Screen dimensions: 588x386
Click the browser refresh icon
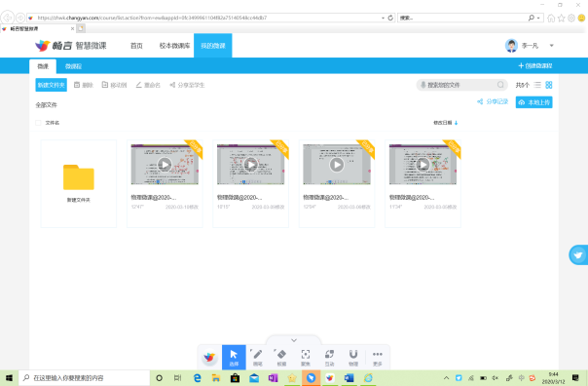tap(390, 18)
